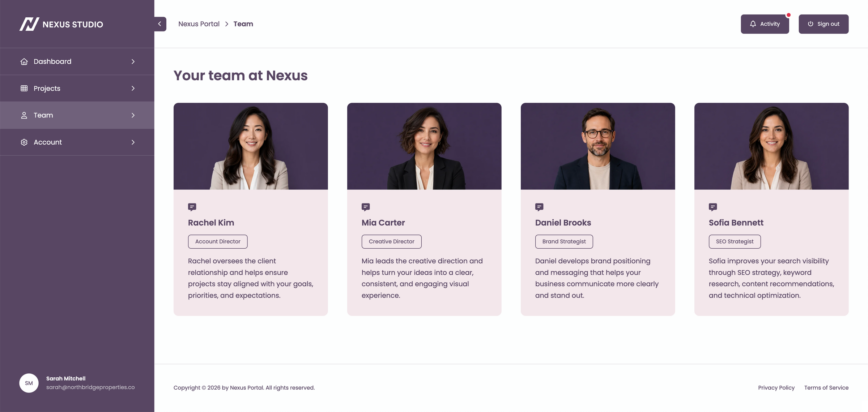Viewport: 868px width, 412px height.
Task: Click the Team person icon in sidebar
Action: pos(24,115)
